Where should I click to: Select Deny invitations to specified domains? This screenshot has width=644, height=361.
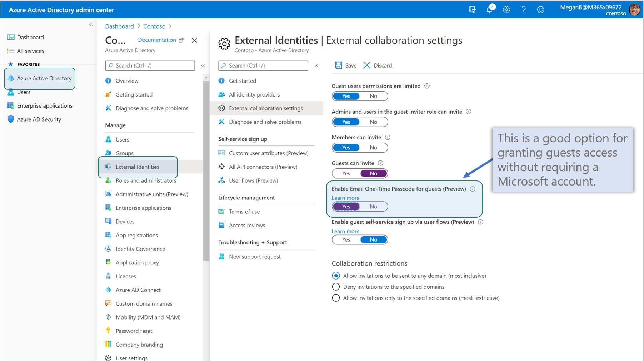[x=336, y=287]
